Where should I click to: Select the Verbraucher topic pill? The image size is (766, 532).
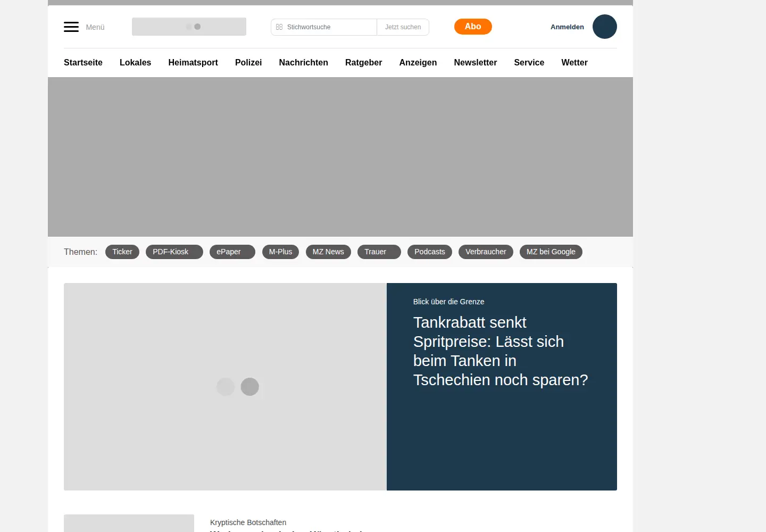click(x=486, y=252)
